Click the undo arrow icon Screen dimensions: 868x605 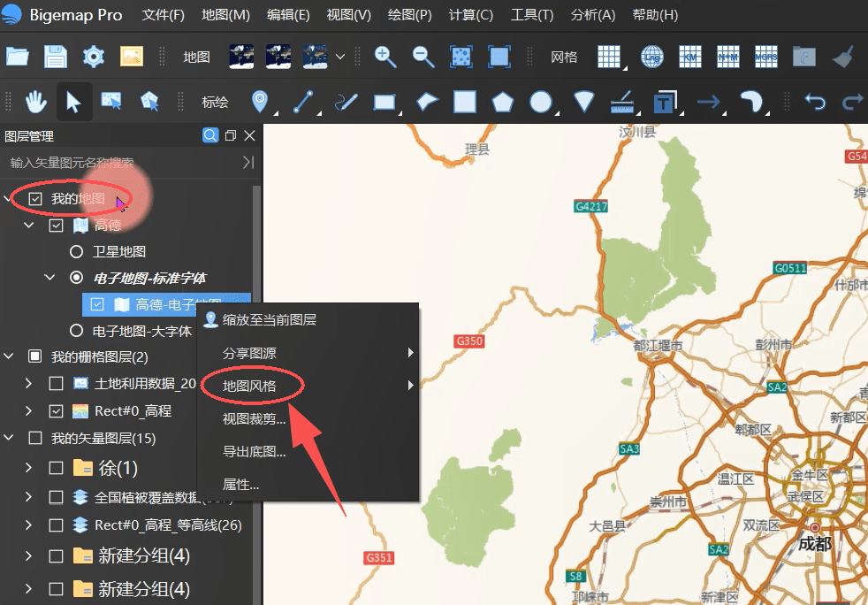[x=815, y=102]
